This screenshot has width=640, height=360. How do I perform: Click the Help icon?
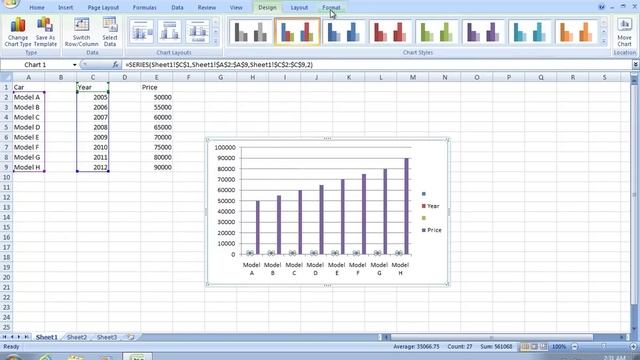coord(602,7)
